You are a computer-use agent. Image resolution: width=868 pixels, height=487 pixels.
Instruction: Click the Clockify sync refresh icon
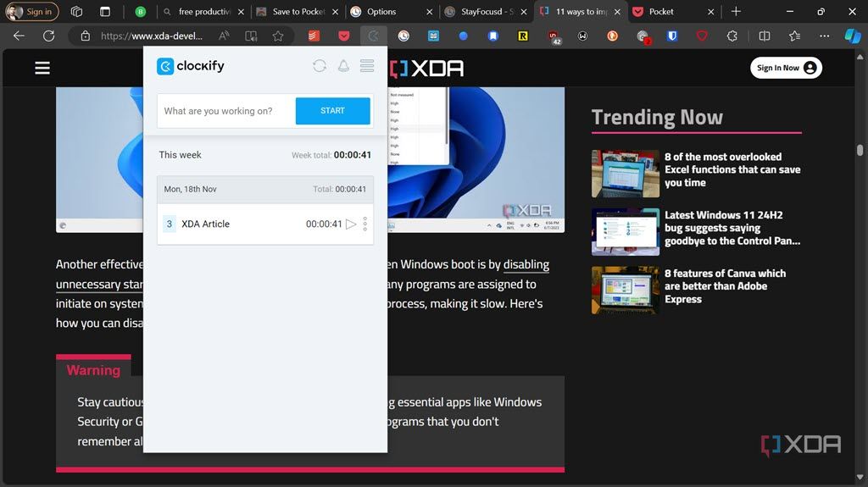tap(320, 66)
